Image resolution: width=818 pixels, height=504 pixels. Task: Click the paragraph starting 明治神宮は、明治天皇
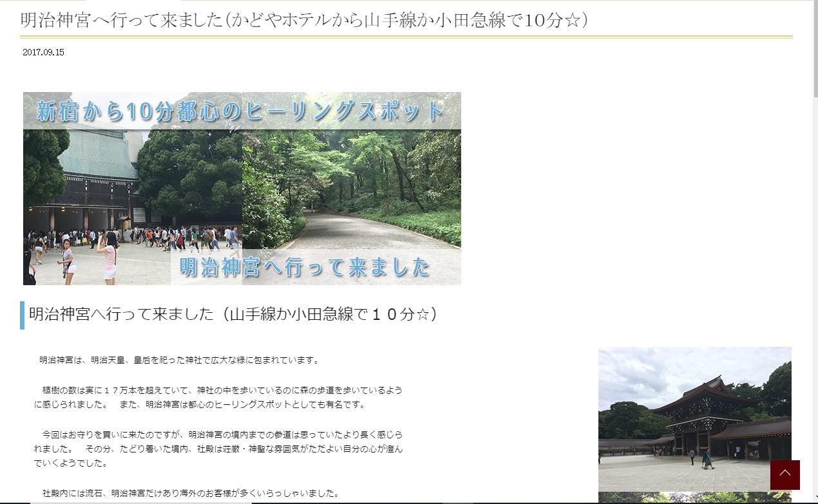179,360
